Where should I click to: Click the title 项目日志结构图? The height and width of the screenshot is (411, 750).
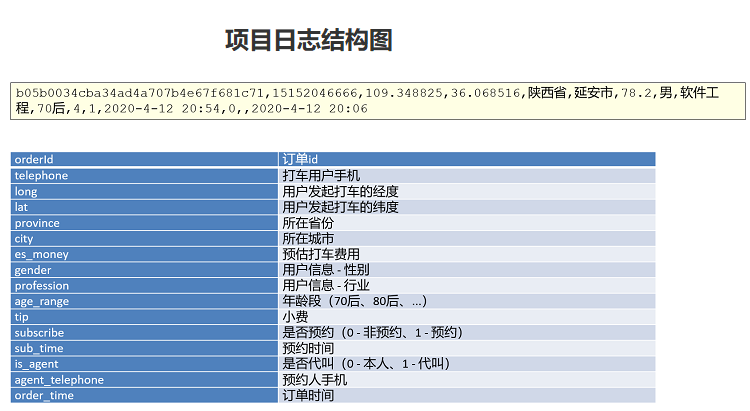tap(308, 40)
